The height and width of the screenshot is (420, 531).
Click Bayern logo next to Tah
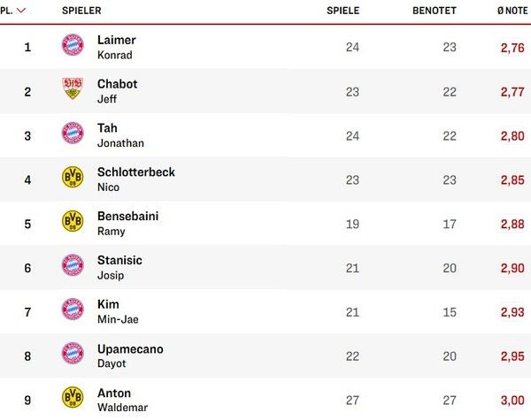(73, 134)
